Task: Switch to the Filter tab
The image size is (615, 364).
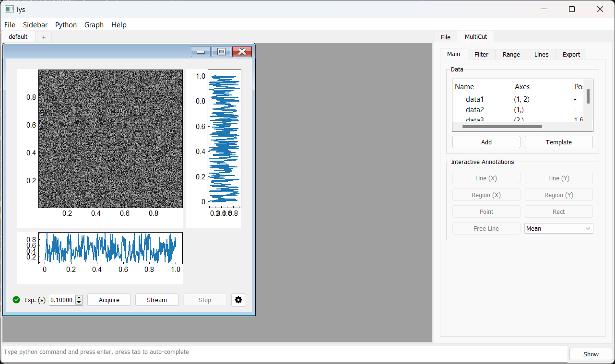Action: pyautogui.click(x=481, y=55)
